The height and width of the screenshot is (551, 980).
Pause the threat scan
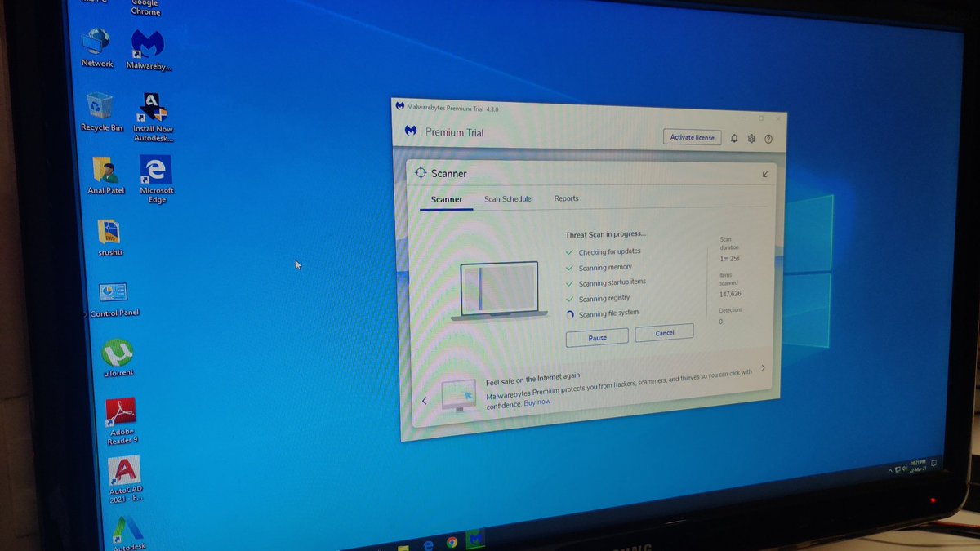(597, 336)
